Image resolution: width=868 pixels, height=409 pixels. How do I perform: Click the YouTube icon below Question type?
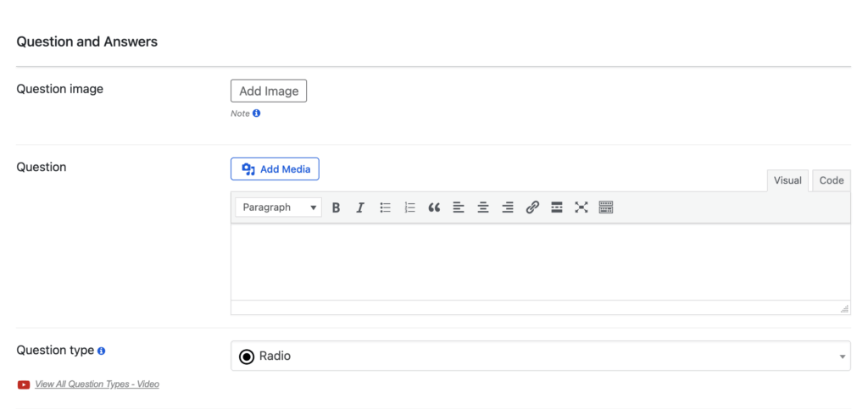coord(24,384)
